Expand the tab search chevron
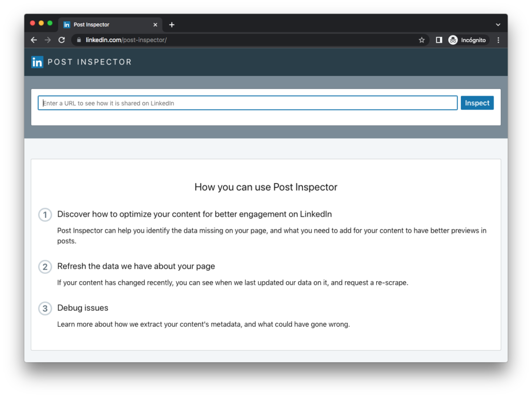 point(498,24)
